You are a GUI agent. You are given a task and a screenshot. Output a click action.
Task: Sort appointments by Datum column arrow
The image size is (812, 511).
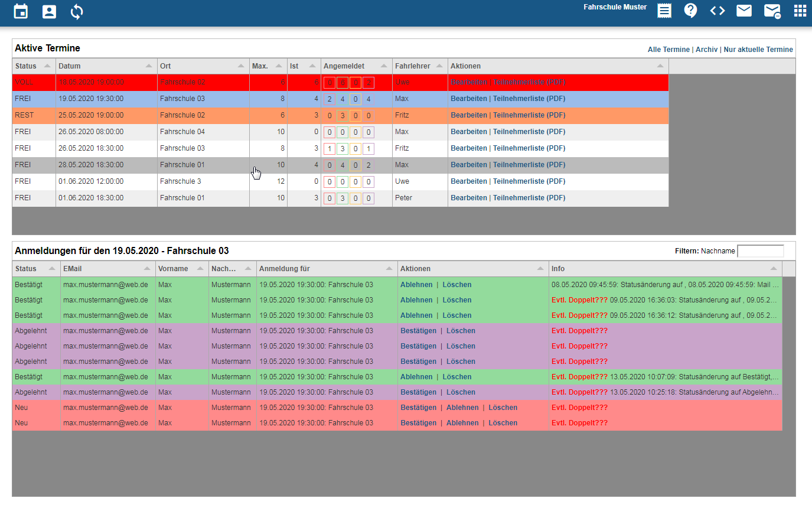pos(149,66)
